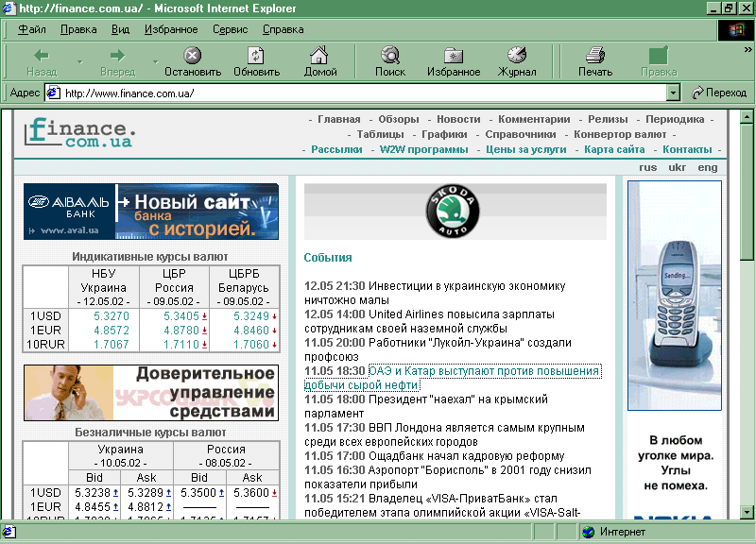This screenshot has height=544, width=756.
Task: Open the Back button history dropdown arrow
Action: click(79, 62)
